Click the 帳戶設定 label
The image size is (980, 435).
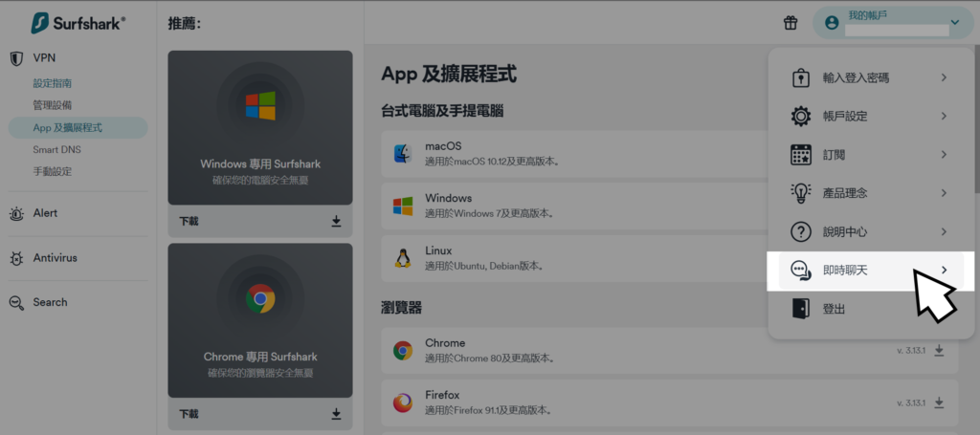click(845, 116)
